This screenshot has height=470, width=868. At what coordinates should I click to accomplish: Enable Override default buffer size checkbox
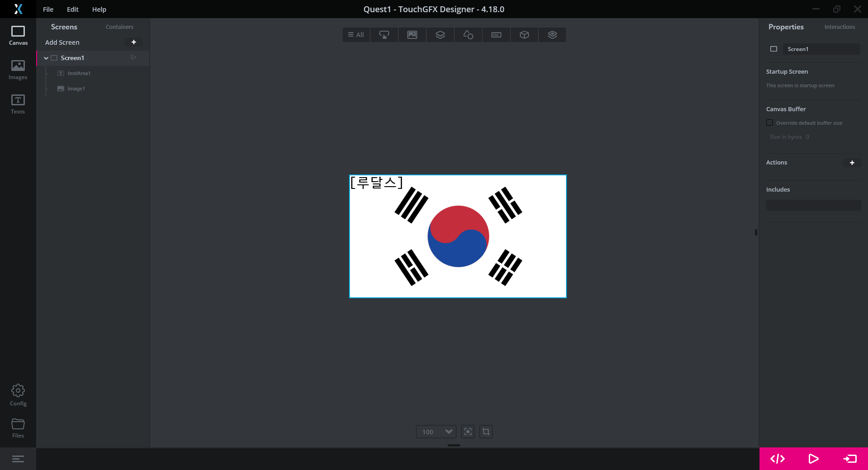(x=769, y=122)
